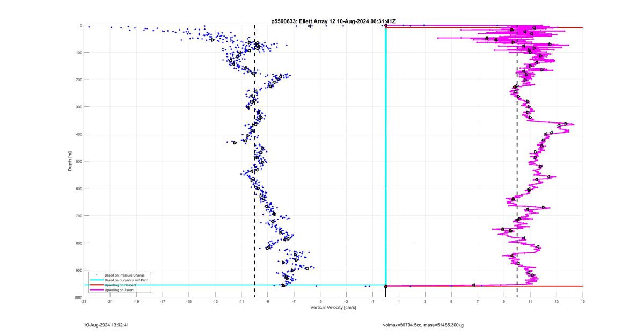
Task: Click the positive '9' velocity tick label
Action: pos(504,302)
